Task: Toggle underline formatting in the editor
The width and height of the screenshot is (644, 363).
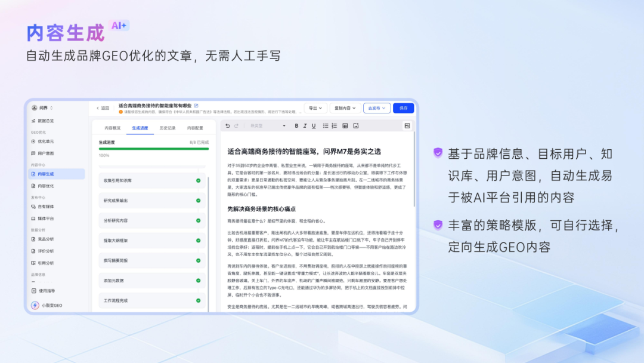Action: (314, 125)
